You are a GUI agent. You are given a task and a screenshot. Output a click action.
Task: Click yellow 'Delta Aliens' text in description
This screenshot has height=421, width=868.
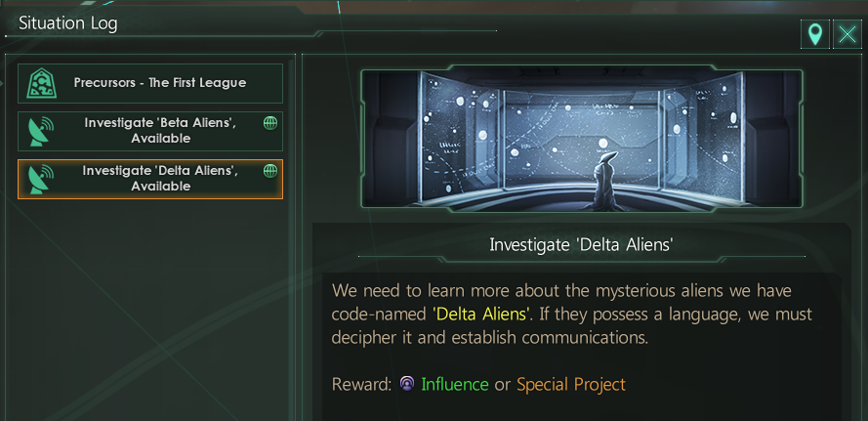tap(481, 315)
